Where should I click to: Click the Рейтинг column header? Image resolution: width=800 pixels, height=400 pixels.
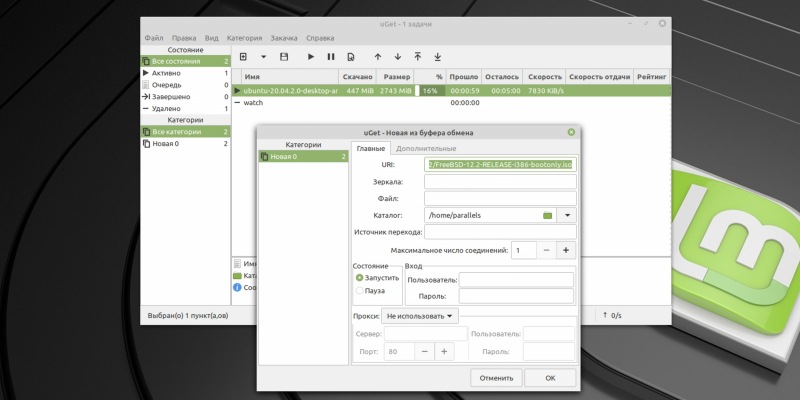point(652,77)
